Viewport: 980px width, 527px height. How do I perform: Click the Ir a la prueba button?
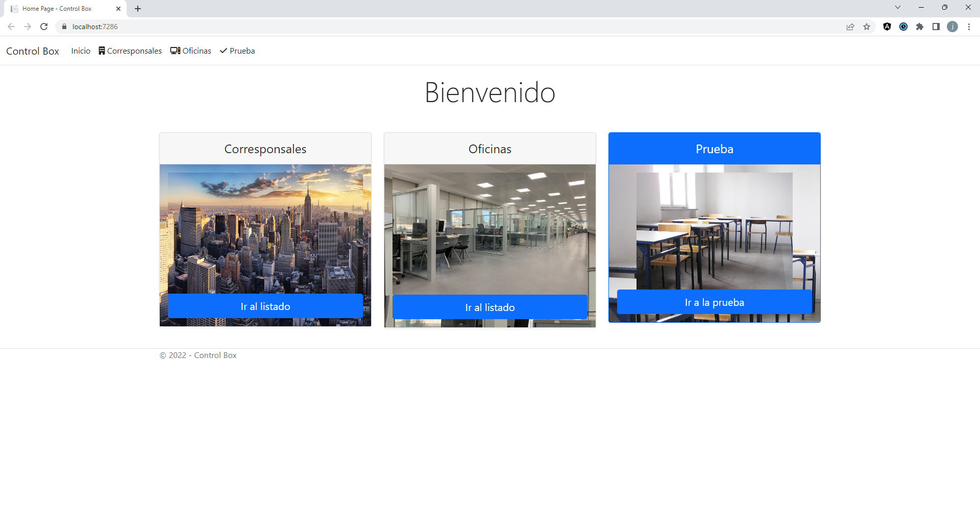[x=714, y=302]
